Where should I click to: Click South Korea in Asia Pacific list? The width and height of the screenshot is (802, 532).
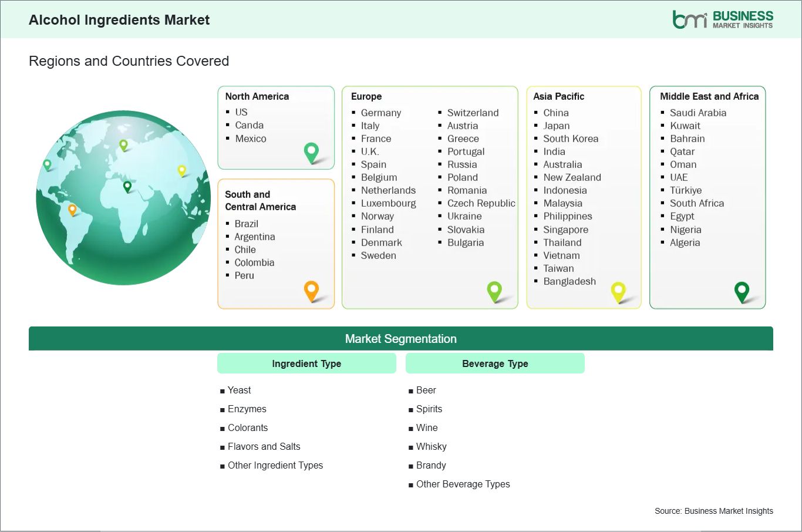[x=570, y=139]
